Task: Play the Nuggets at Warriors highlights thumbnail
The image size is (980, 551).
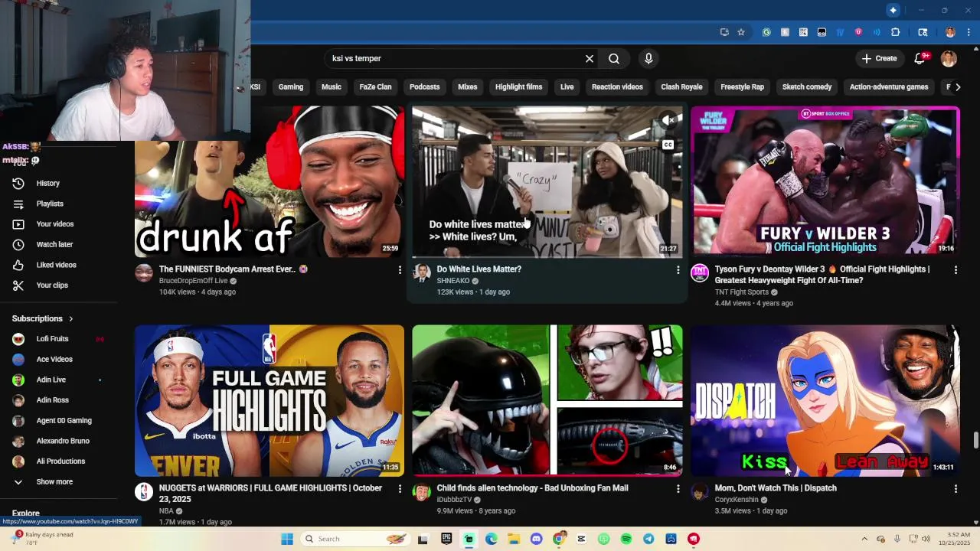Action: coord(269,400)
